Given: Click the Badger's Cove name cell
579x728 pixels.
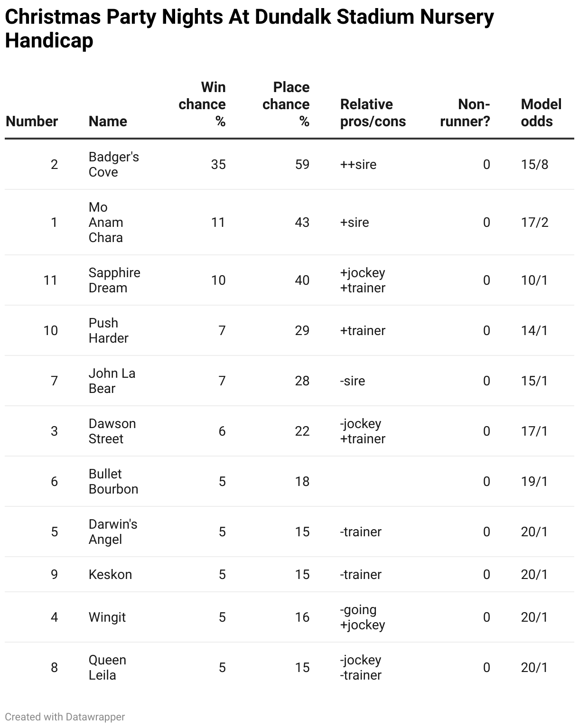Looking at the screenshot, I should pyautogui.click(x=113, y=164).
